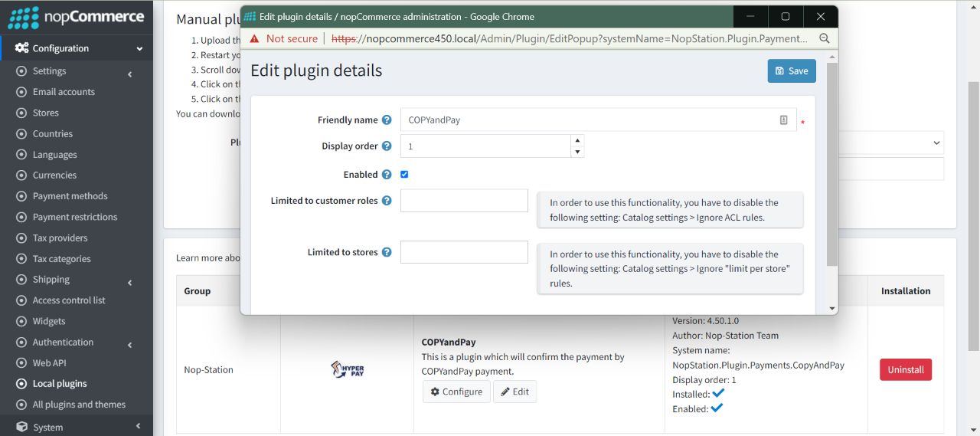Save the plugin details
This screenshot has width=980, height=436.
792,70
